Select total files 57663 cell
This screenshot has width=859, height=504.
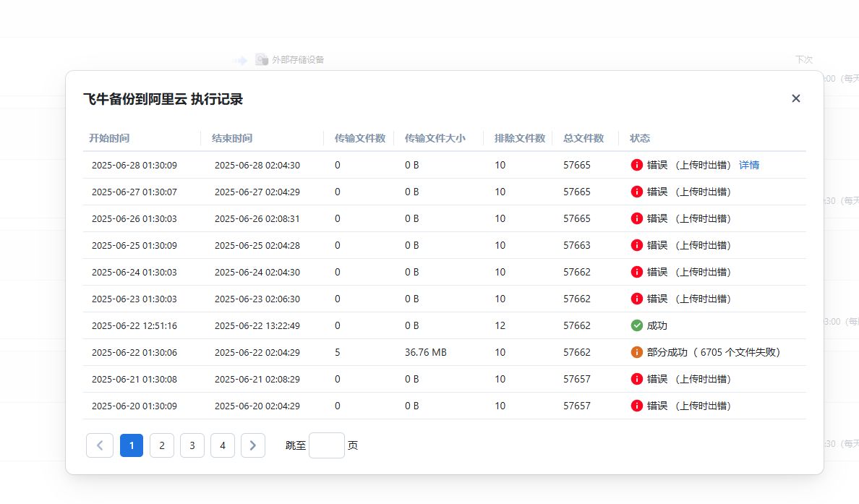[x=577, y=245]
